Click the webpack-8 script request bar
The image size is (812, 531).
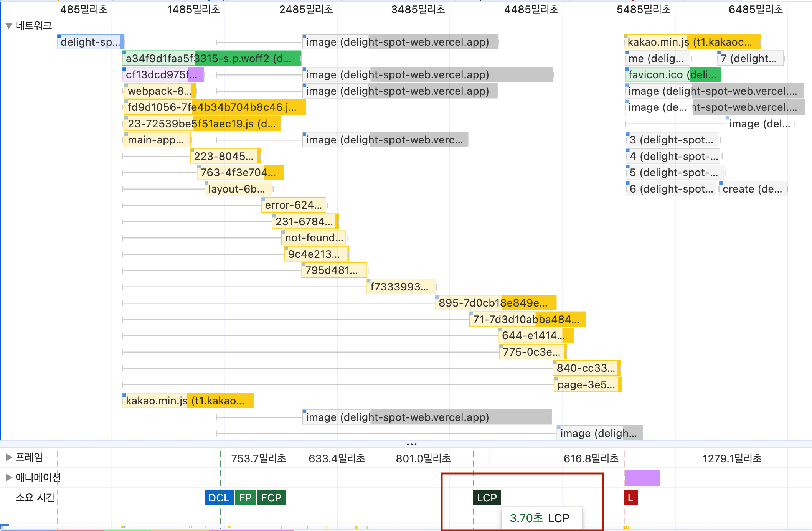pos(159,91)
